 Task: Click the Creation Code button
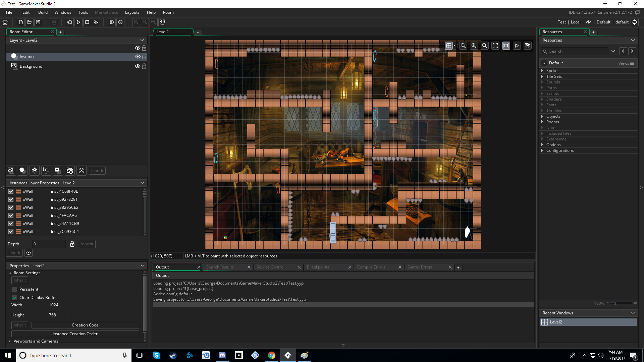pyautogui.click(x=85, y=325)
